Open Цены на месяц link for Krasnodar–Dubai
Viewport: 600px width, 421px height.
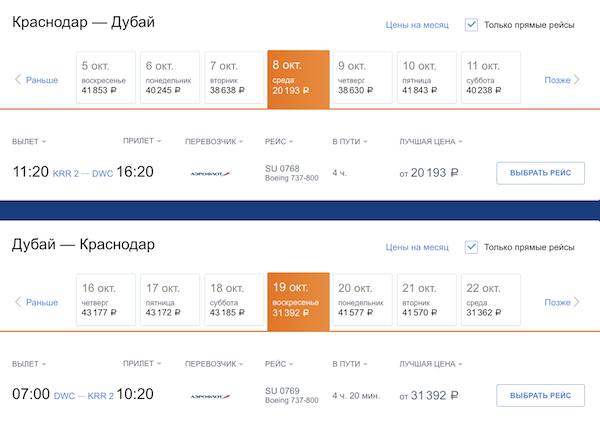tap(417, 25)
